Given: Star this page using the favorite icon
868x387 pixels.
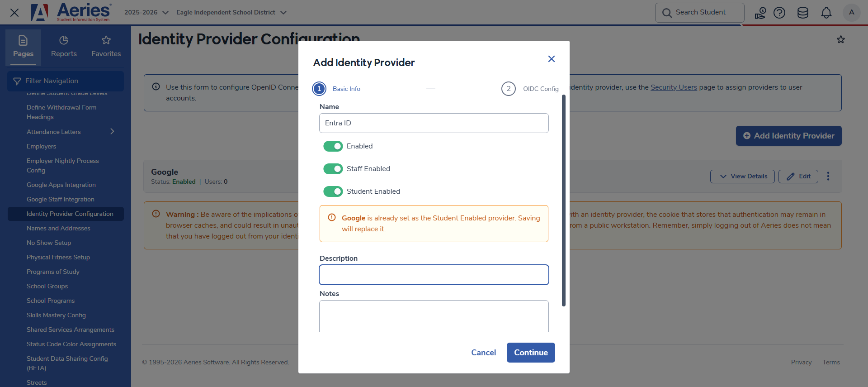Looking at the screenshot, I should pyautogui.click(x=841, y=39).
